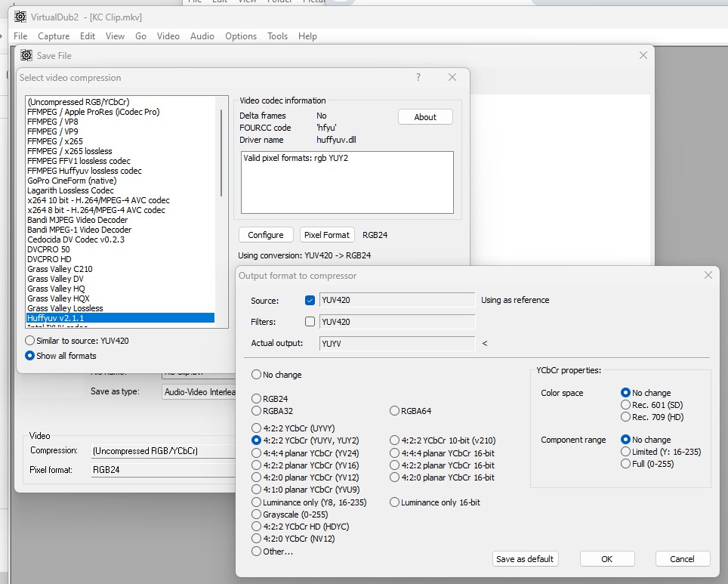728x584 pixels.
Task: Enable the Filters YUV420 checkbox
Action: tap(310, 322)
